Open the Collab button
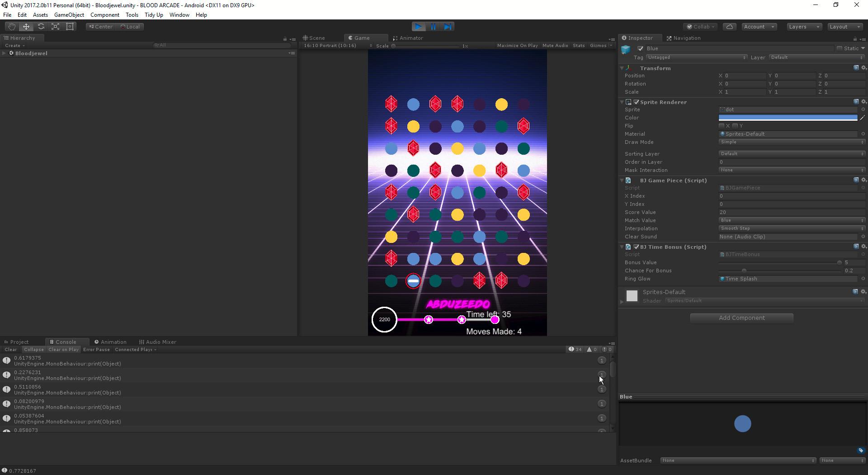Image resolution: width=868 pixels, height=475 pixels. [701, 27]
